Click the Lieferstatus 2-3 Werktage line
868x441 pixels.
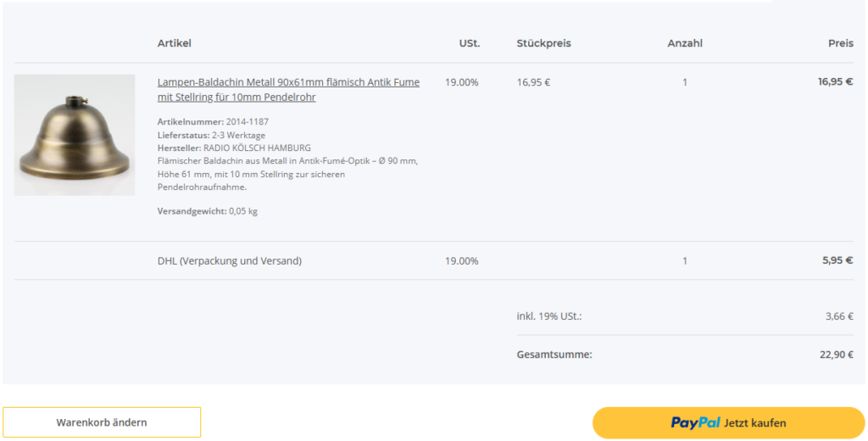[211, 135]
